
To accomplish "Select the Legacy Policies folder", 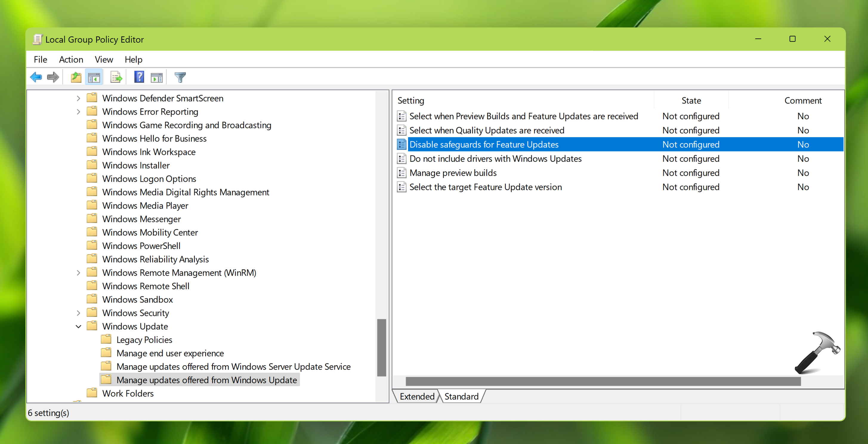I will click(x=144, y=340).
